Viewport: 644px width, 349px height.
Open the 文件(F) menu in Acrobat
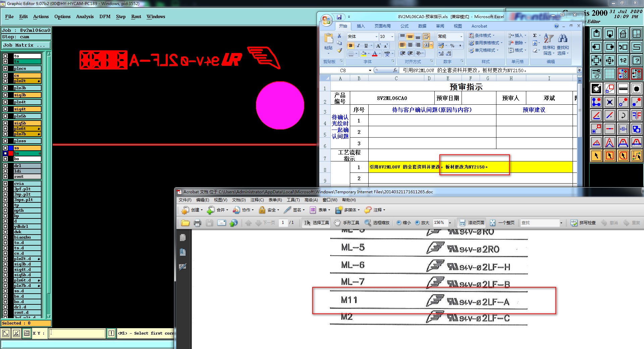tap(185, 200)
